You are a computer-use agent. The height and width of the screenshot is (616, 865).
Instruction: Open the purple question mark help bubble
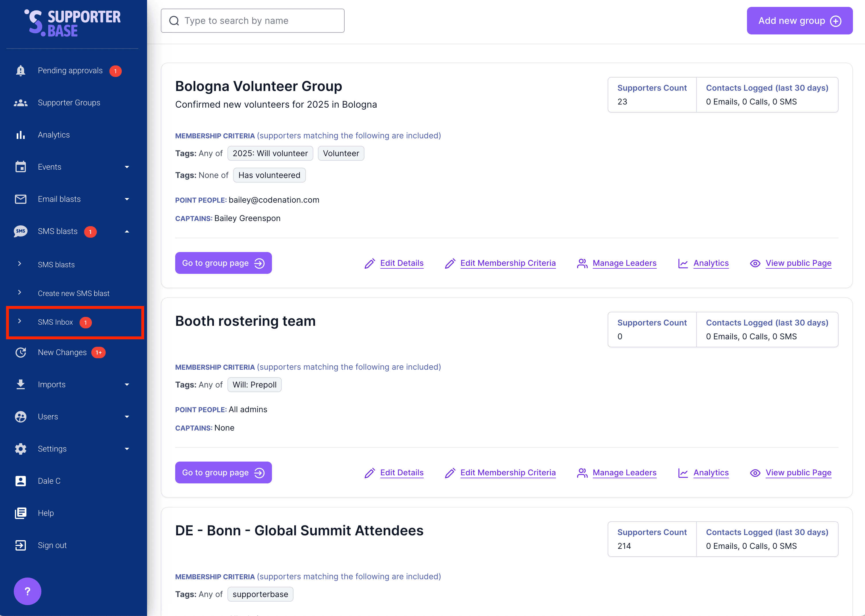click(27, 591)
